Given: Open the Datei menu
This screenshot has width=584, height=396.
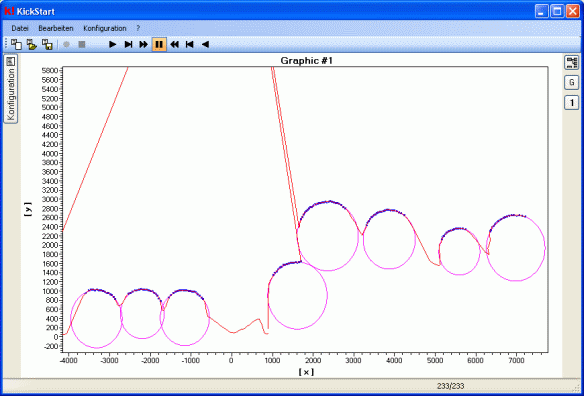Looking at the screenshot, I should pyautogui.click(x=20, y=28).
